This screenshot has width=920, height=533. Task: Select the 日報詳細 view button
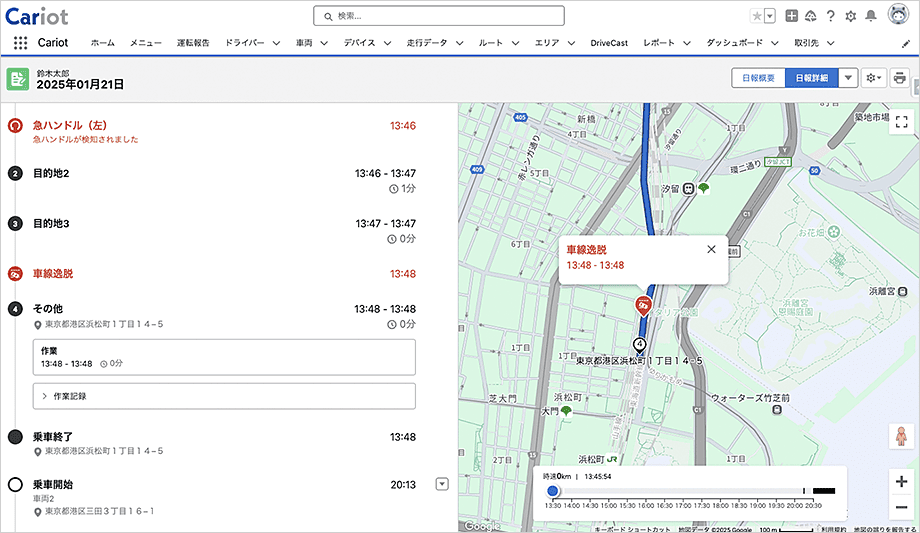811,78
